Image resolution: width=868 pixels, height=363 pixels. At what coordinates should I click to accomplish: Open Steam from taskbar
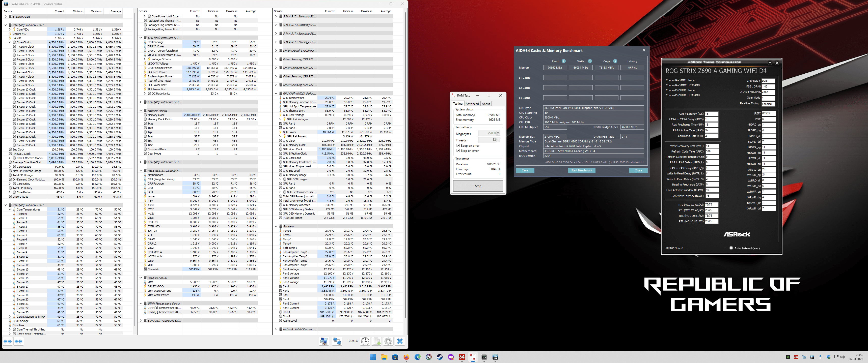pyautogui.click(x=440, y=357)
